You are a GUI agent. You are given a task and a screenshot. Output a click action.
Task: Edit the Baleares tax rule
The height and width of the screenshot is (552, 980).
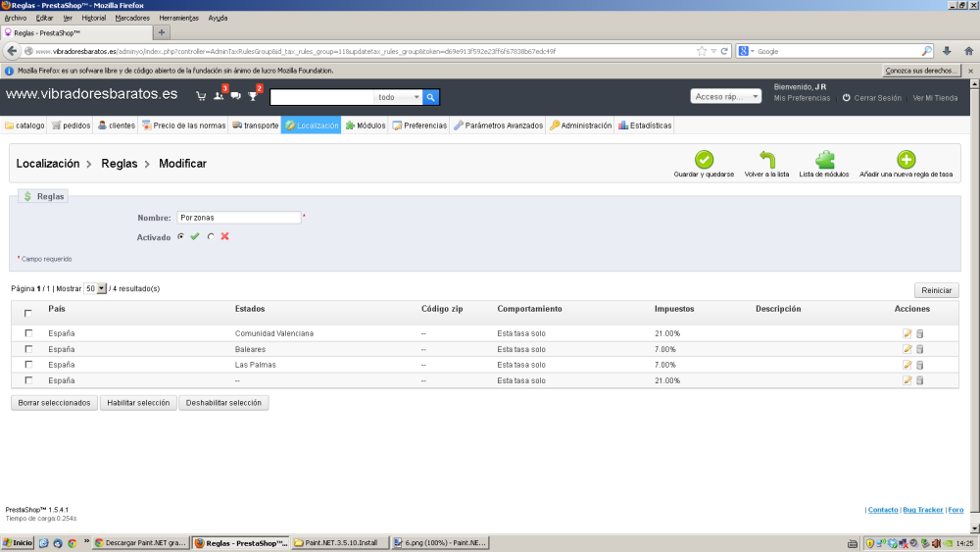tap(907, 349)
